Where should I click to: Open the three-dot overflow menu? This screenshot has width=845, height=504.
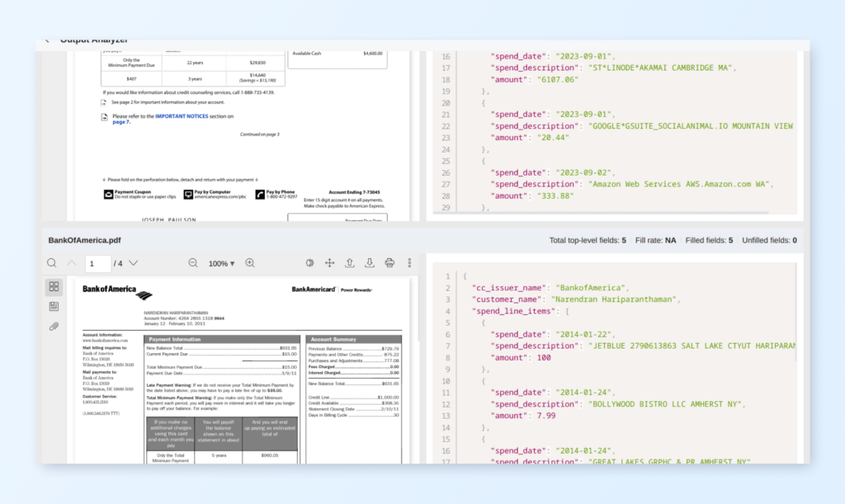pyautogui.click(x=409, y=262)
